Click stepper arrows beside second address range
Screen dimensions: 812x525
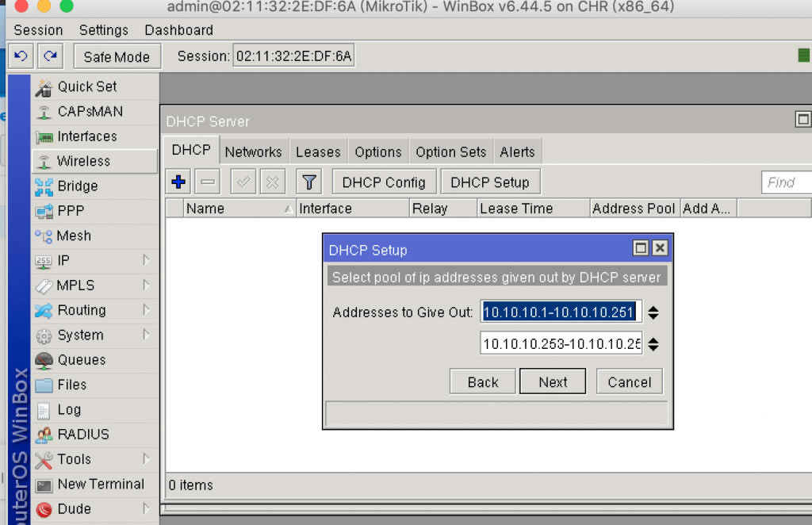click(x=653, y=344)
